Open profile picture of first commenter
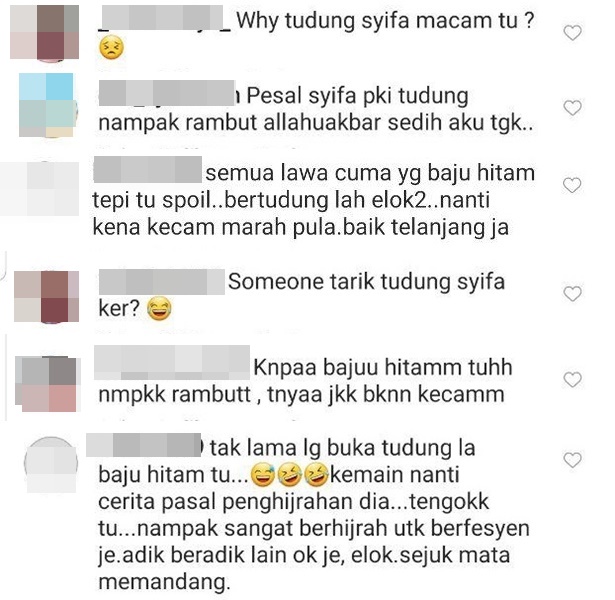Screen dimensions: 615x600 click(x=44, y=33)
